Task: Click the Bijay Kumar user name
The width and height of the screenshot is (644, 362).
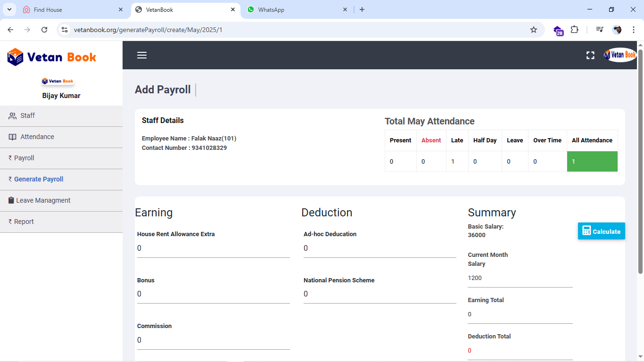Action: [x=61, y=96]
